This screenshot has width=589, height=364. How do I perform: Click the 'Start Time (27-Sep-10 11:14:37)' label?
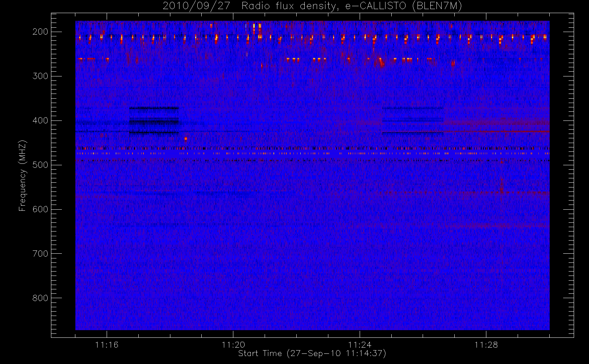312,353
